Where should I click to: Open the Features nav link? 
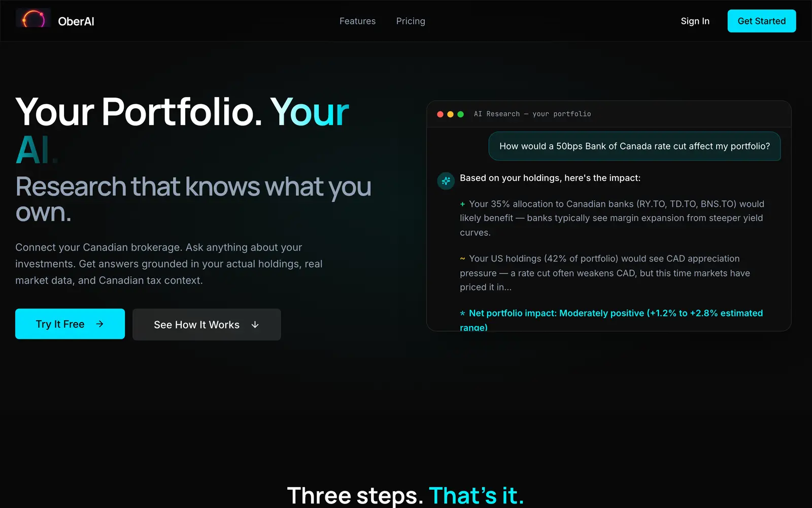pos(358,21)
